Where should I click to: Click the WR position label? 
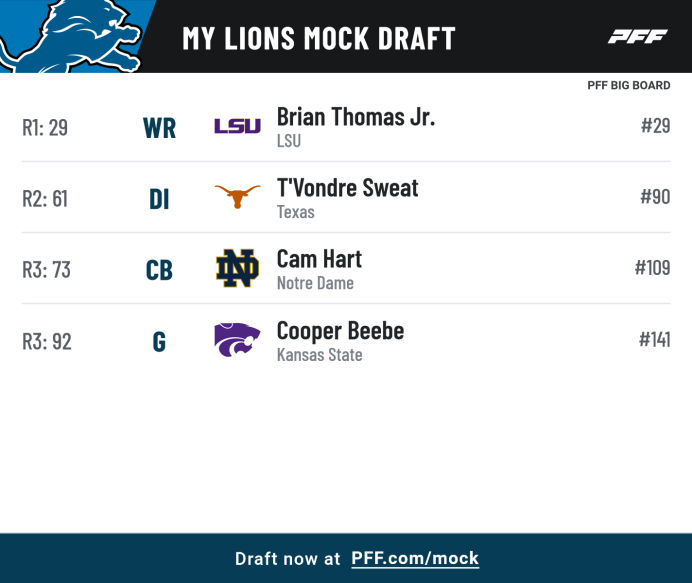tap(159, 128)
